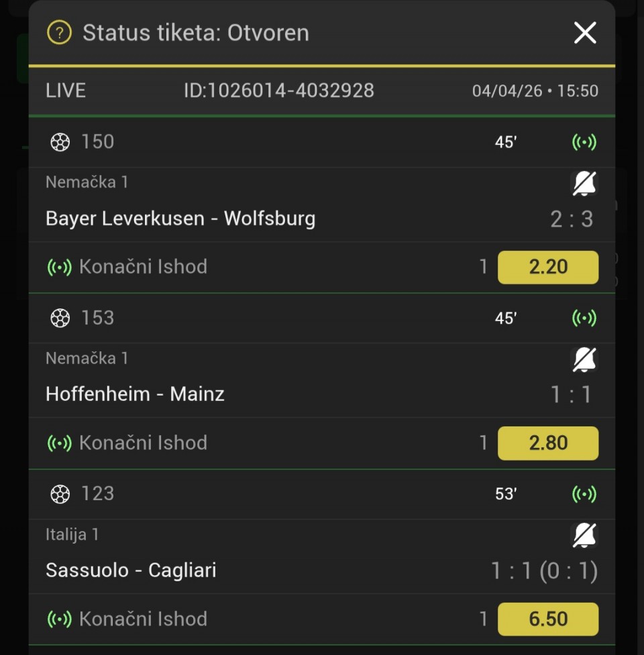Close the ticket status dialog
644x655 pixels.
coord(585,33)
